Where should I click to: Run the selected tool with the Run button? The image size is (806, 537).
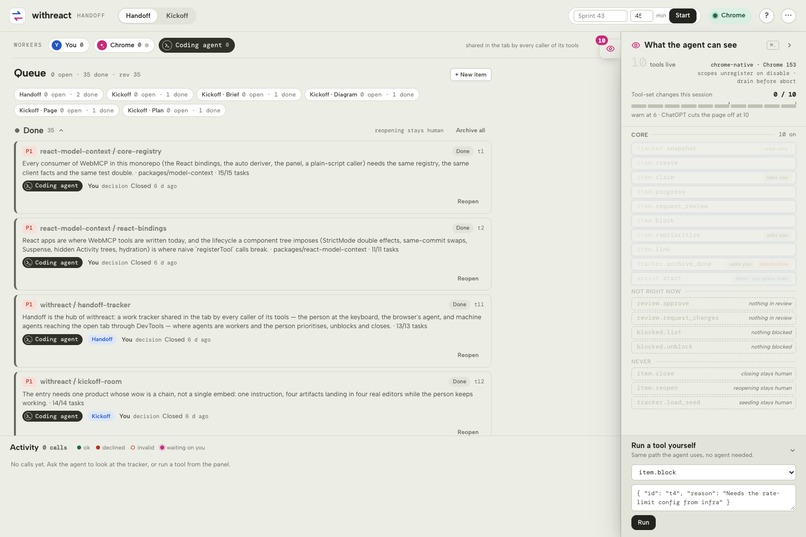click(643, 522)
